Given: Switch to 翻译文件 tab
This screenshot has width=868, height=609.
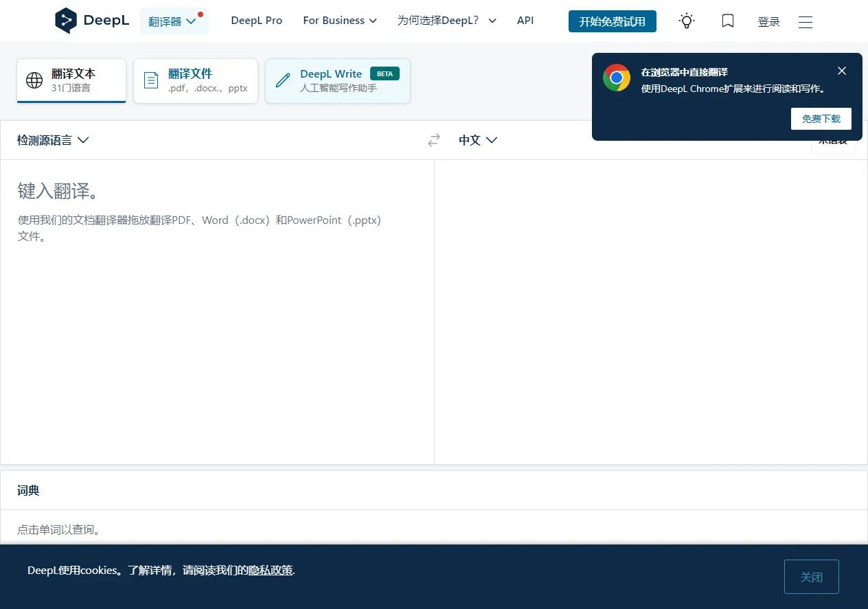Looking at the screenshot, I should (195, 81).
